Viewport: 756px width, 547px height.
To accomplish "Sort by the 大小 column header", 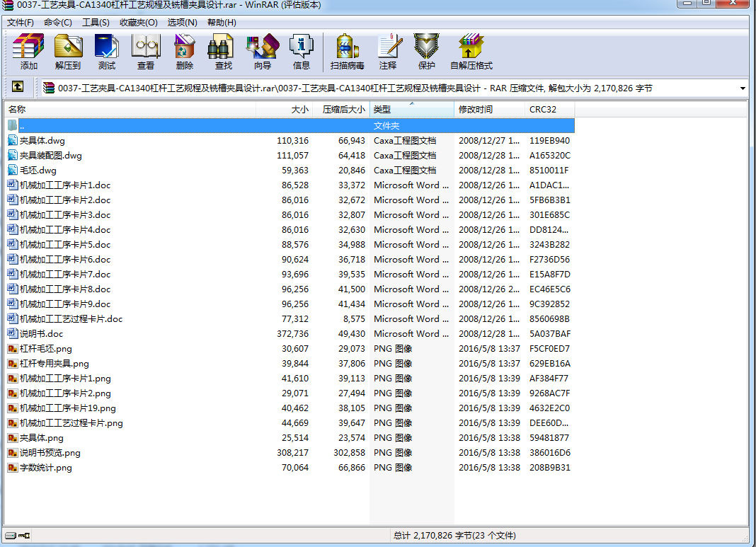I will coord(284,110).
